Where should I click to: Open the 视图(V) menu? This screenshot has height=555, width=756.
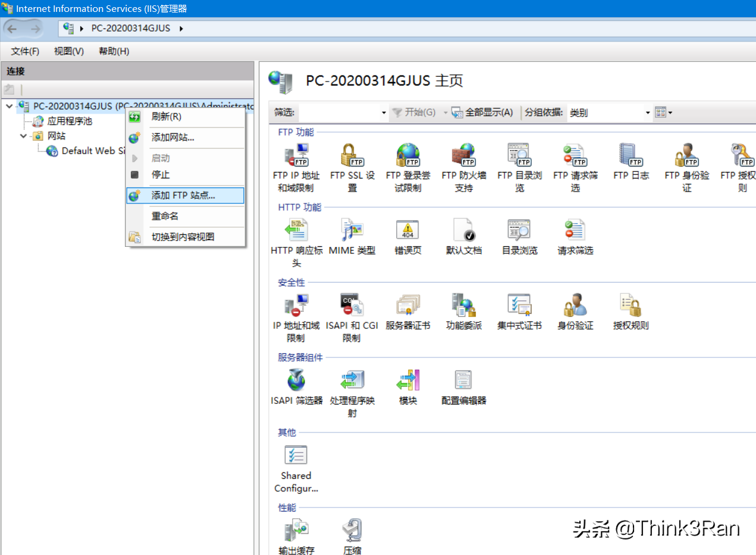pos(69,51)
